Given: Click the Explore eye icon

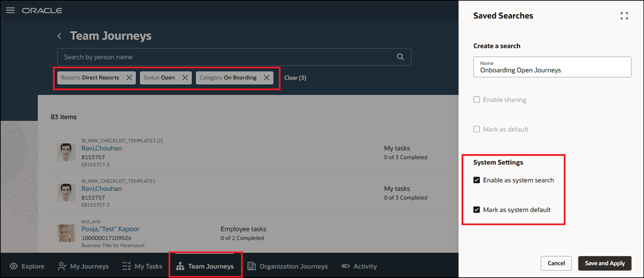Looking at the screenshot, I should coord(14,266).
